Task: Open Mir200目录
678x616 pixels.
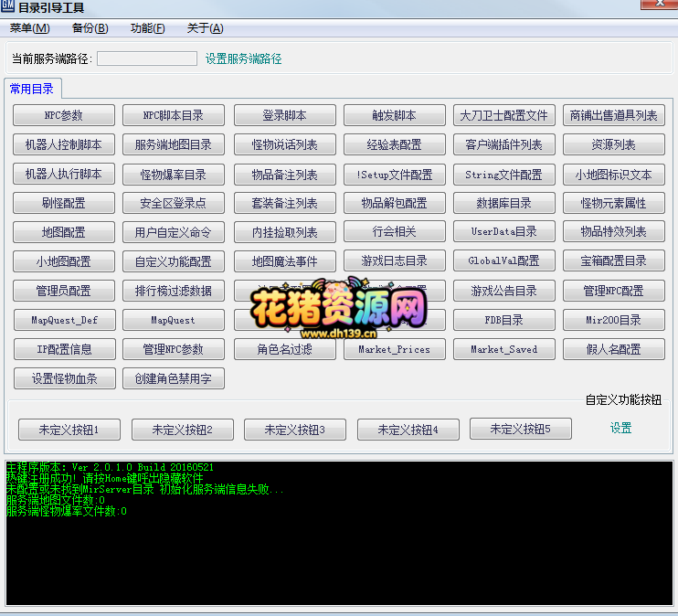Action: (613, 320)
